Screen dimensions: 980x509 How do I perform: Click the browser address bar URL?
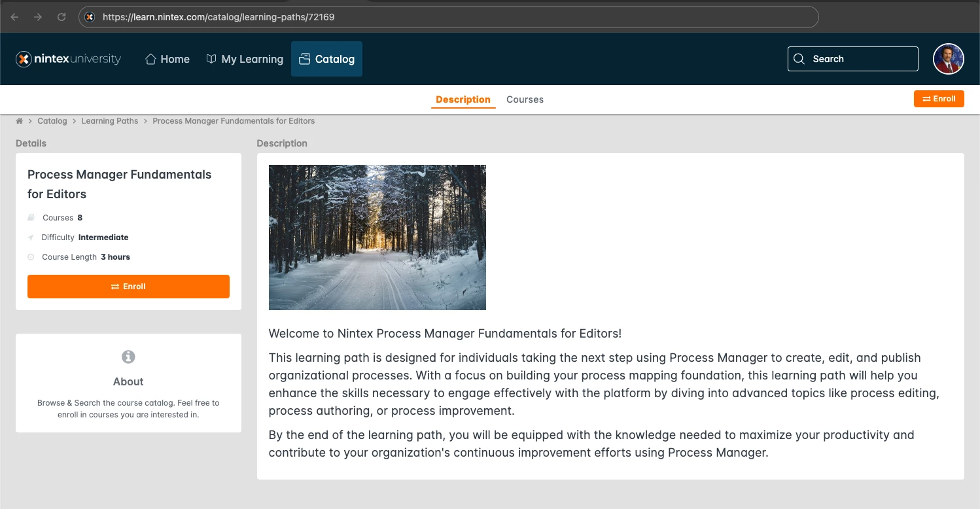[219, 17]
